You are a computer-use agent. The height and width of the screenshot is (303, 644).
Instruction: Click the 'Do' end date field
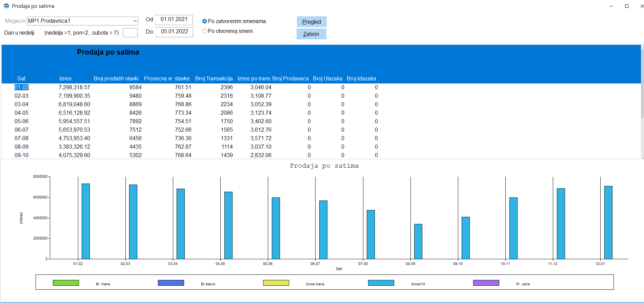[x=174, y=32]
